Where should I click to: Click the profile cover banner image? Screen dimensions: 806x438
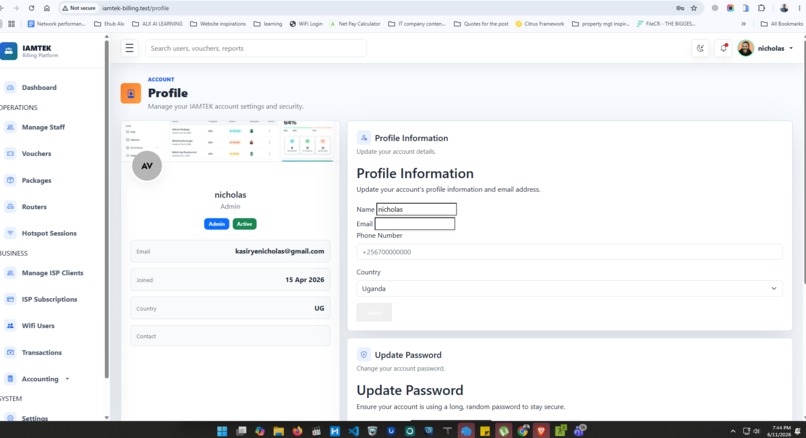pos(230,141)
